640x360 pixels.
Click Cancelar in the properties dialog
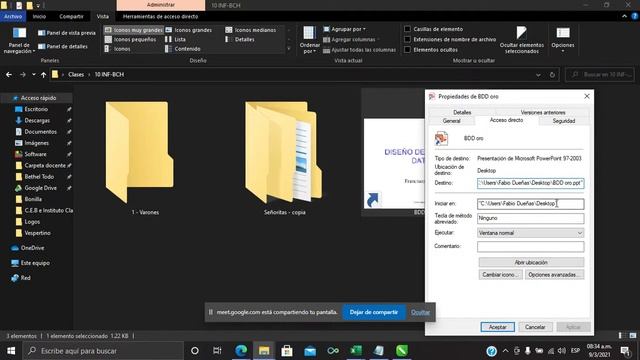coord(535,327)
